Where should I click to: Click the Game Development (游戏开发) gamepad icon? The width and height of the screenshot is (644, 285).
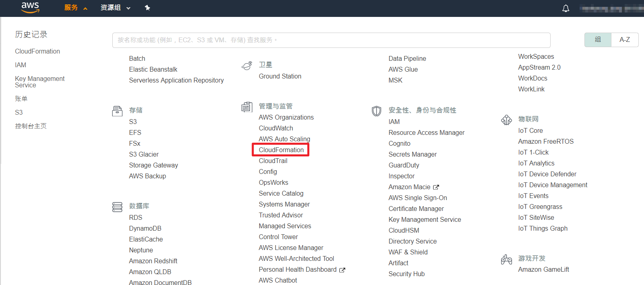click(506, 259)
